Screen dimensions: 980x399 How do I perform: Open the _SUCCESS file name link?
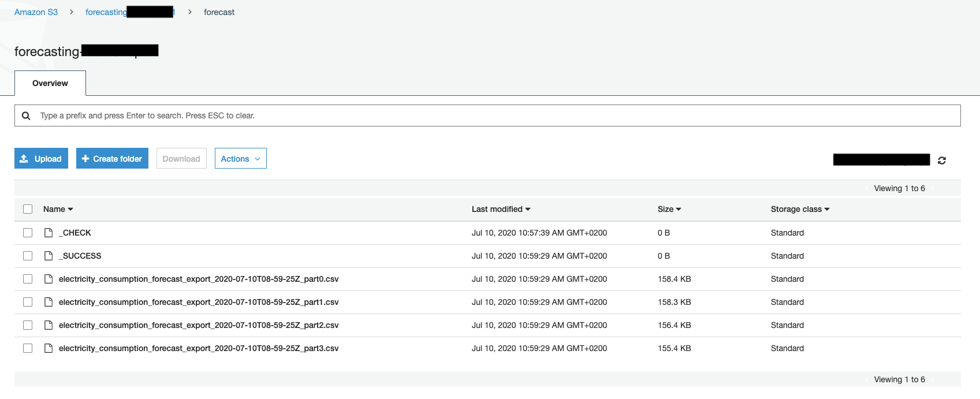[x=80, y=256]
